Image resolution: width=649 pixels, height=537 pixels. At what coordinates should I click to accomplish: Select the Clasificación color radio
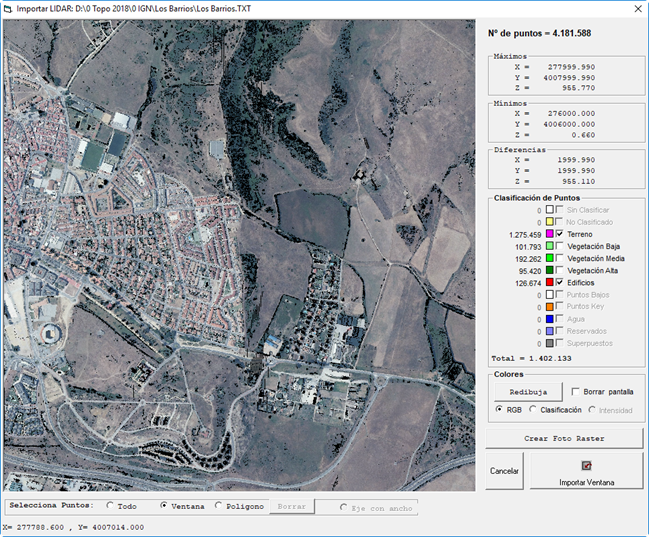[x=533, y=409]
